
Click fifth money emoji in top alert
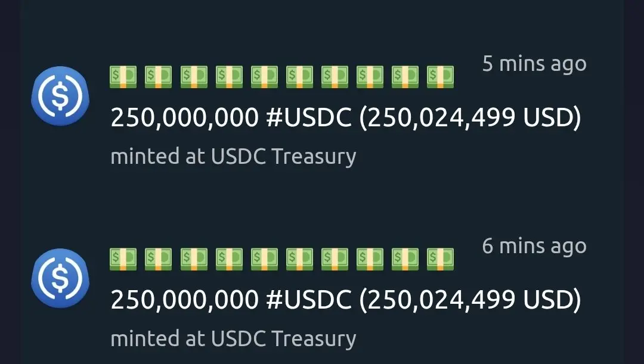pos(264,77)
